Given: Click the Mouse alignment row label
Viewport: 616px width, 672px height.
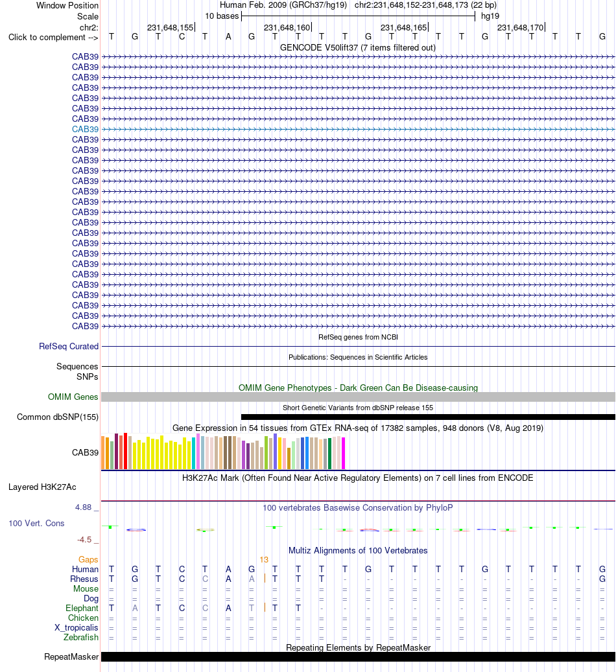Looking at the screenshot, I should click(x=86, y=589).
